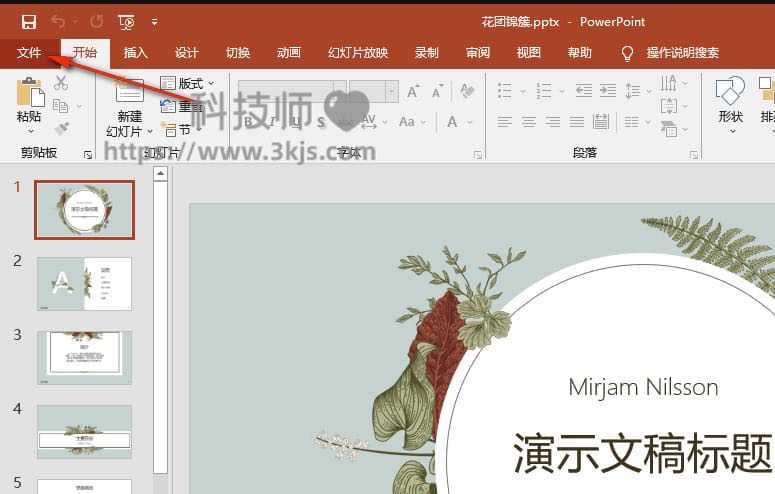Save the presentation using the floppy disk icon
The height and width of the screenshot is (494, 775).
tap(29, 22)
